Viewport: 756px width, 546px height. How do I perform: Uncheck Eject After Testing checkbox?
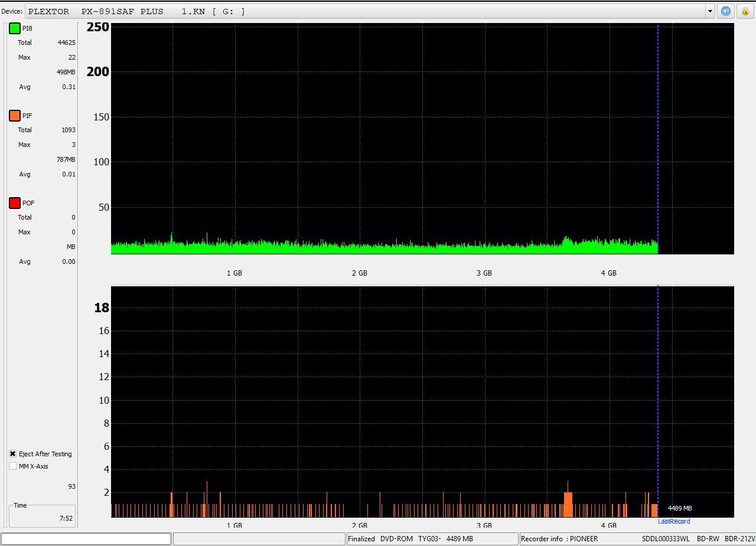coord(13,454)
